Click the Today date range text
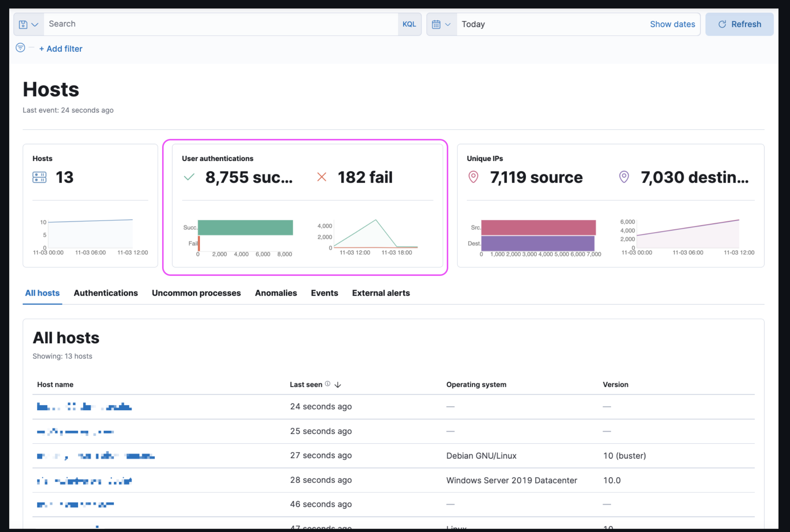 coord(473,24)
